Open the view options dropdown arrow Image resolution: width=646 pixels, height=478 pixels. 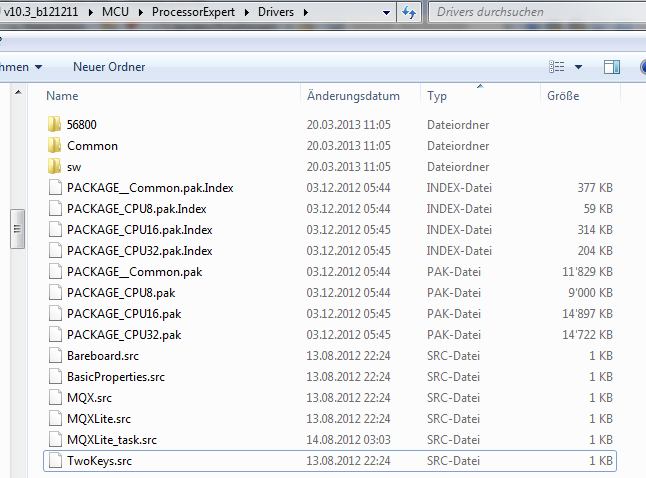578,67
